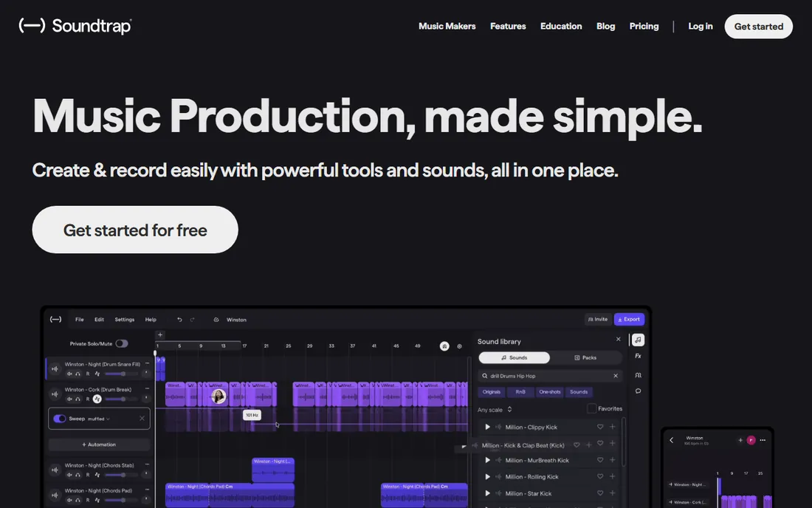812x508 pixels.
Task: Add Million - Star Kick to project
Action: pos(613,493)
